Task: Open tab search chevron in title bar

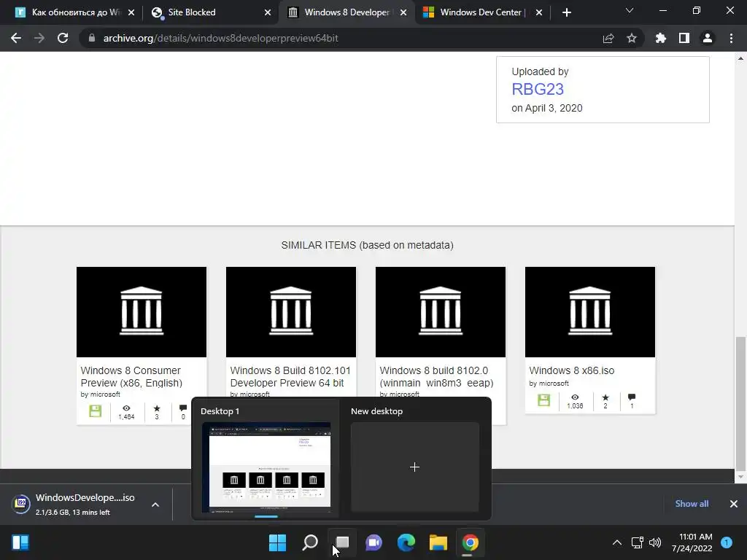Action: click(630, 10)
